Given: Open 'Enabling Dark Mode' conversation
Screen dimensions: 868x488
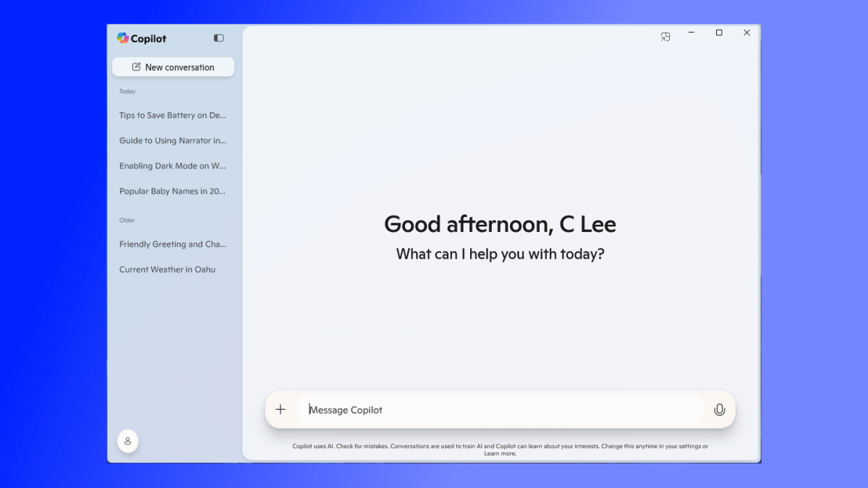Looking at the screenshot, I should pos(173,166).
